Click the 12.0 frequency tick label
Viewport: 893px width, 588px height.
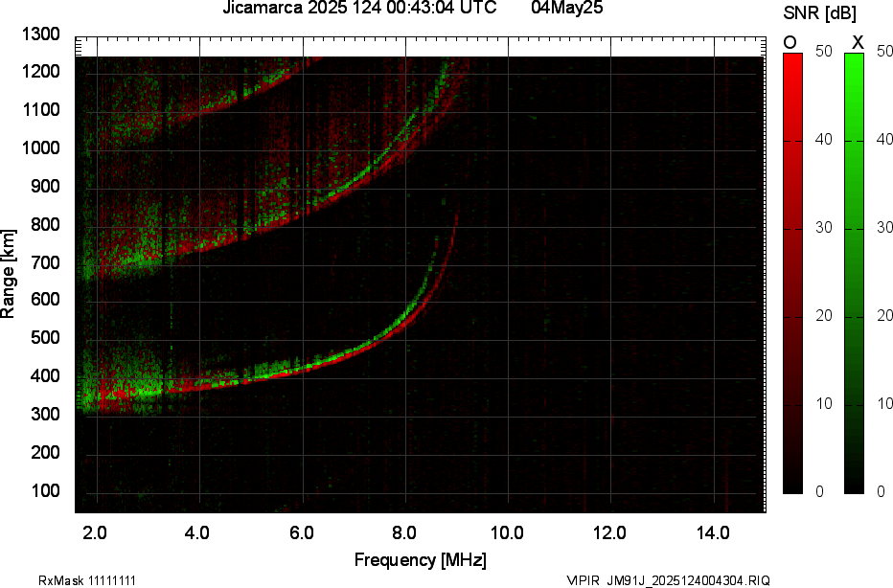pos(609,533)
